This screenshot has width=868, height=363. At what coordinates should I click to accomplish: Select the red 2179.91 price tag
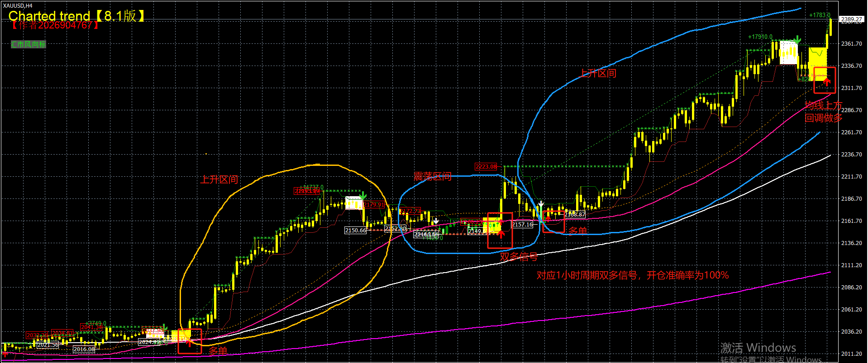[374, 205]
